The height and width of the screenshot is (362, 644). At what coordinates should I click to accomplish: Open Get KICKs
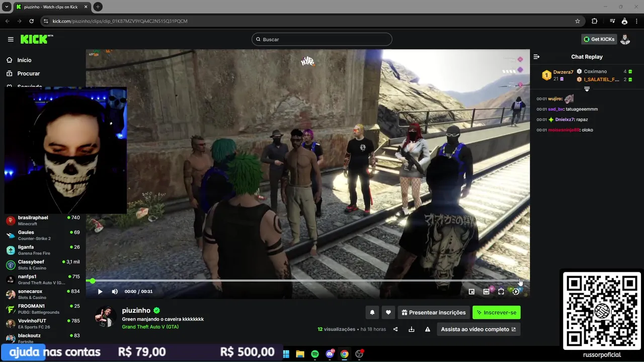[599, 39]
